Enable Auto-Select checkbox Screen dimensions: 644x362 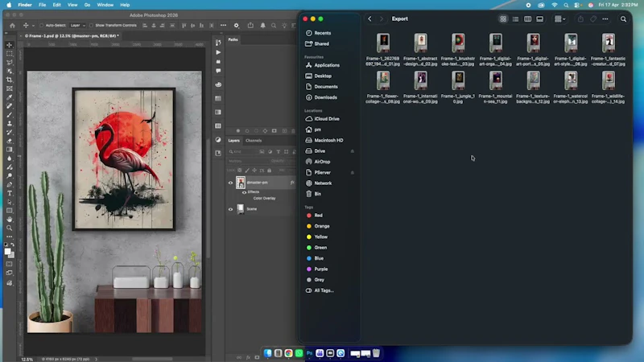click(42, 26)
